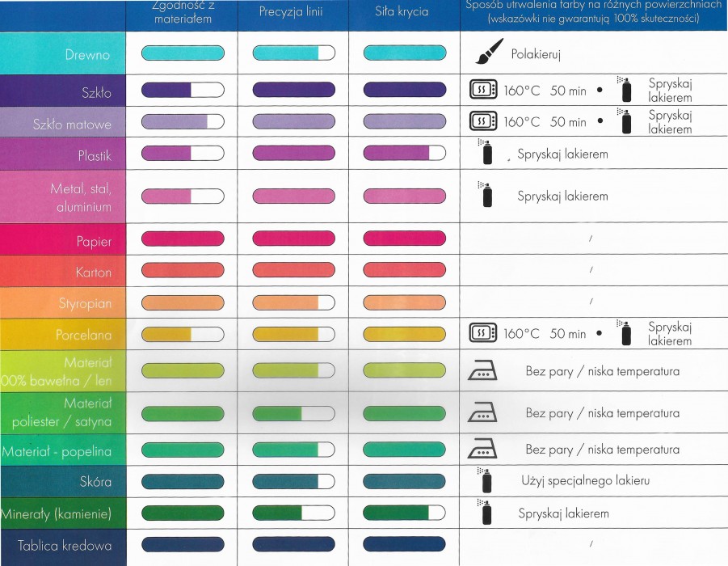Screen dimensions: 728x566
Task: Click the iron icon in the Materiał - popelina row
Action: tap(482, 449)
